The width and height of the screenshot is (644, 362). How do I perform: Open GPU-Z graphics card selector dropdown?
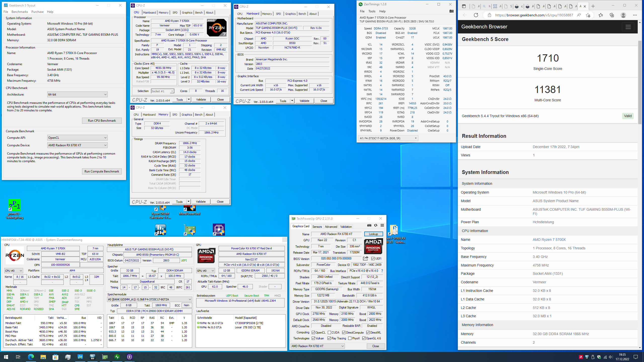point(317,346)
